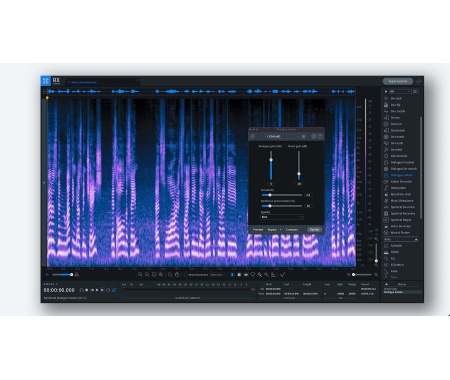Open the preset menu icon beside Default
This screenshot has height=380, width=450.
click(x=303, y=136)
